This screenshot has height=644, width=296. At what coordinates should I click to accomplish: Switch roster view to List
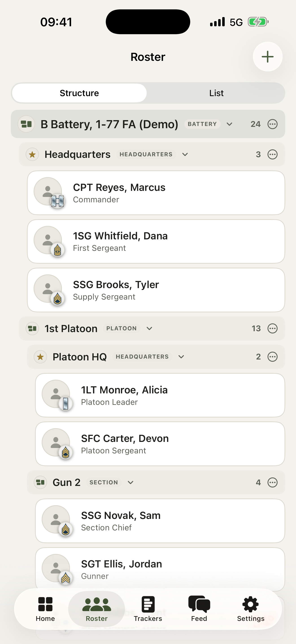click(216, 93)
